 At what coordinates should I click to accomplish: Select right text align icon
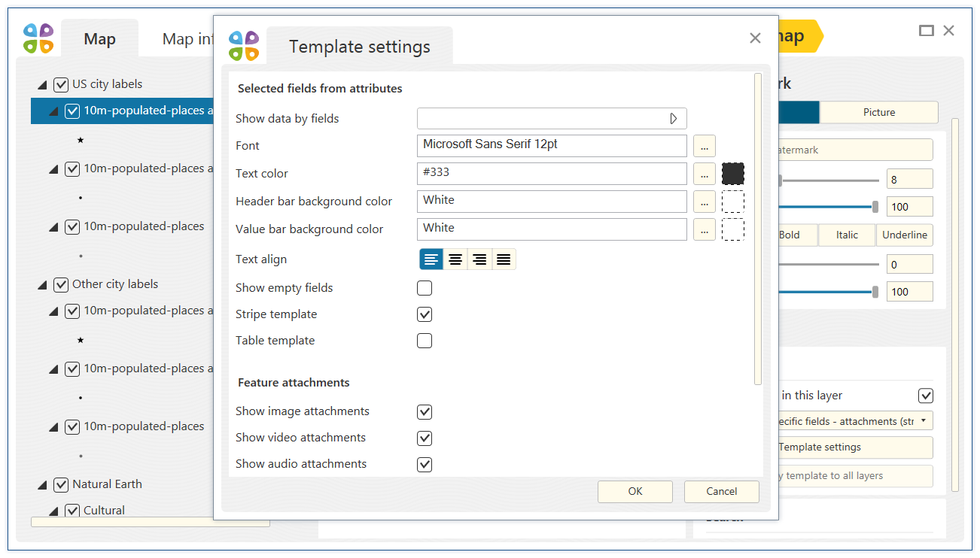pyautogui.click(x=479, y=259)
